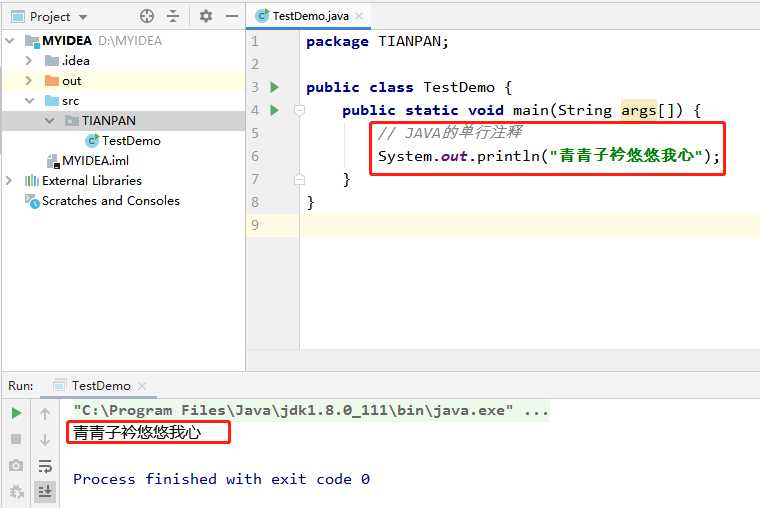The height and width of the screenshot is (508, 760).
Task: Hide the Project panel with minus icon
Action: pyautogui.click(x=232, y=16)
